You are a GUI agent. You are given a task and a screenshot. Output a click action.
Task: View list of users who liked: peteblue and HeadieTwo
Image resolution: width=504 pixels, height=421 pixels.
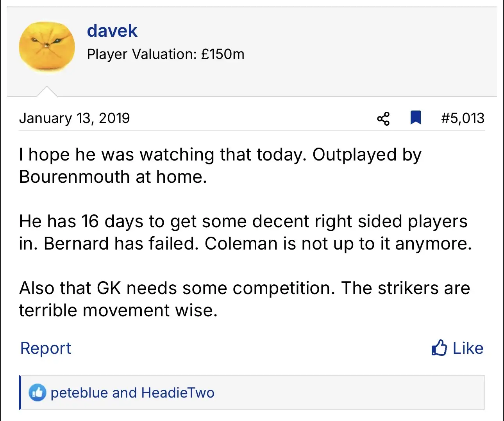click(x=132, y=392)
